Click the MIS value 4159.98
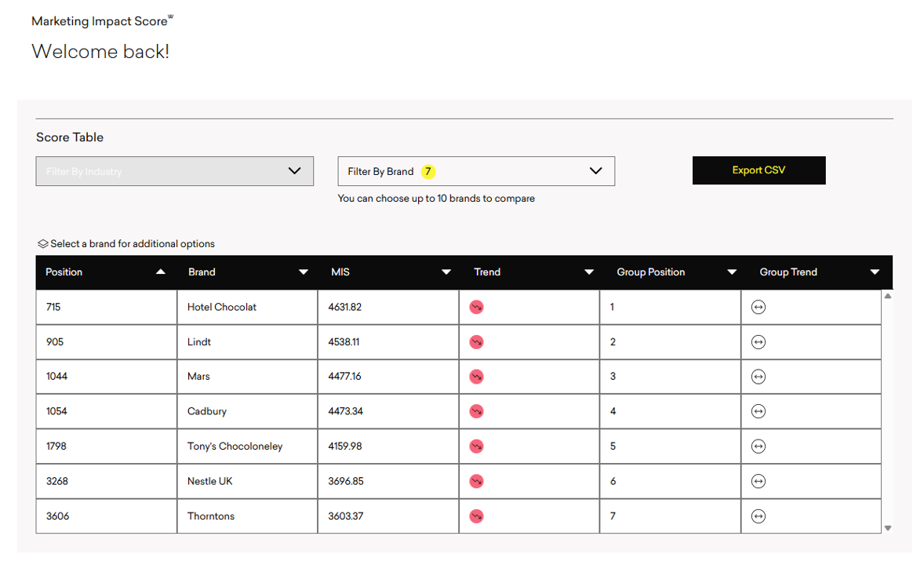The height and width of the screenshot is (565, 924). [x=344, y=447]
